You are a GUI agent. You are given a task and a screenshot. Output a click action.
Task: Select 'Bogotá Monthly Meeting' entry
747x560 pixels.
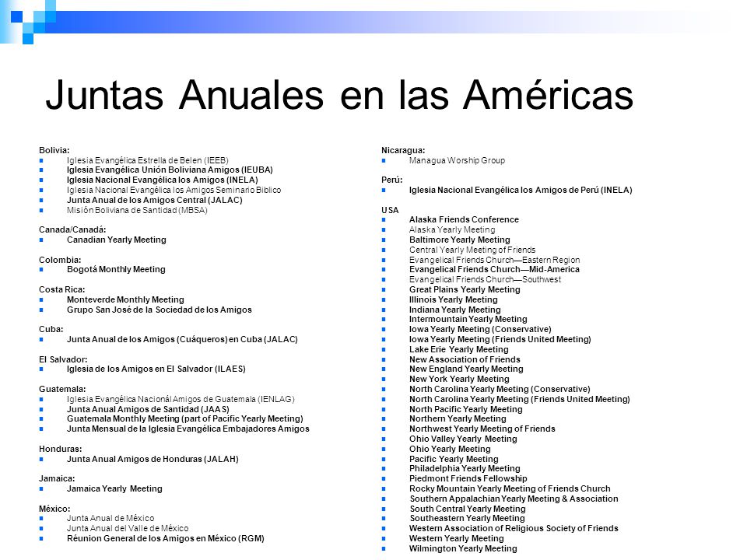point(116,270)
